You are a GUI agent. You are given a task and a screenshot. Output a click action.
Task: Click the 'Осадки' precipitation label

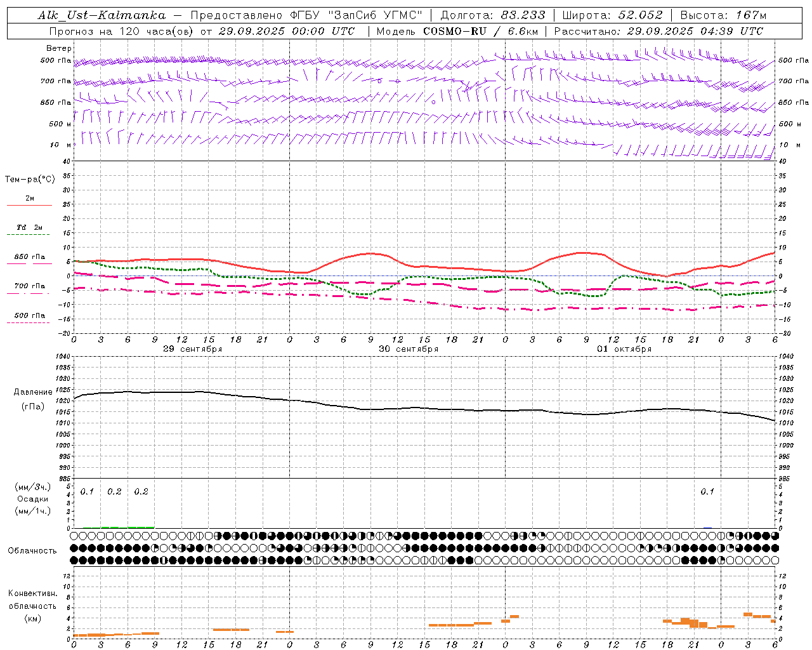33,499
